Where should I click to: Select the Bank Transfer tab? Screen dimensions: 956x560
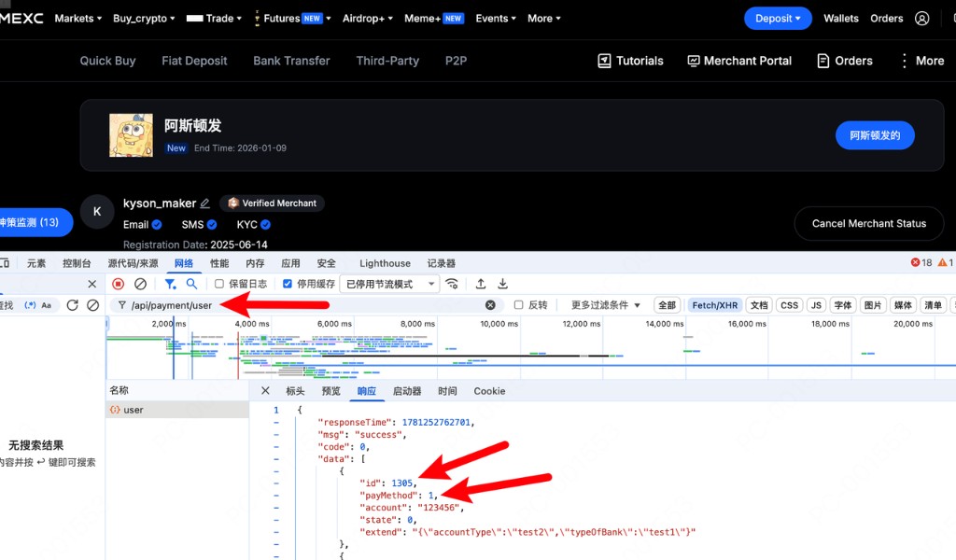pos(291,61)
